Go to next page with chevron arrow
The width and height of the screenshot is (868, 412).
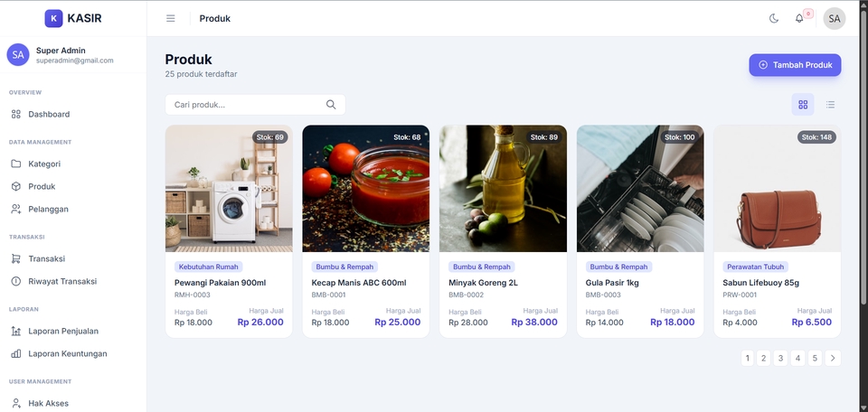click(833, 359)
